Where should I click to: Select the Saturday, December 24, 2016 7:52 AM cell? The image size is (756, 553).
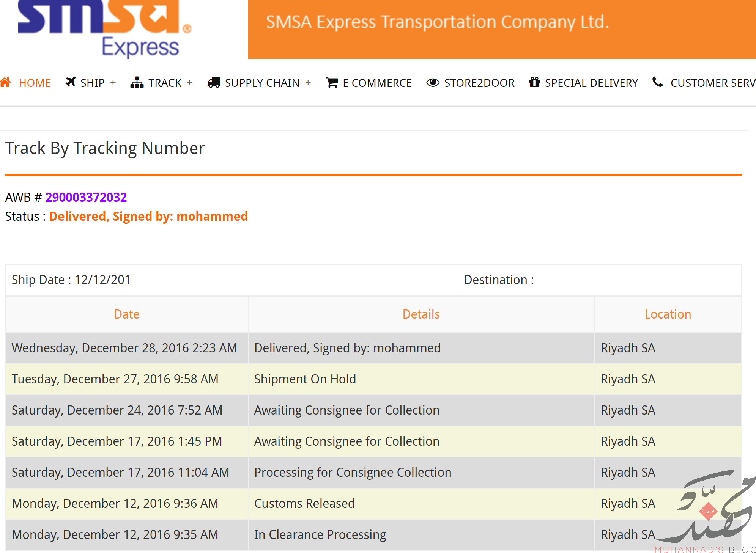127,410
